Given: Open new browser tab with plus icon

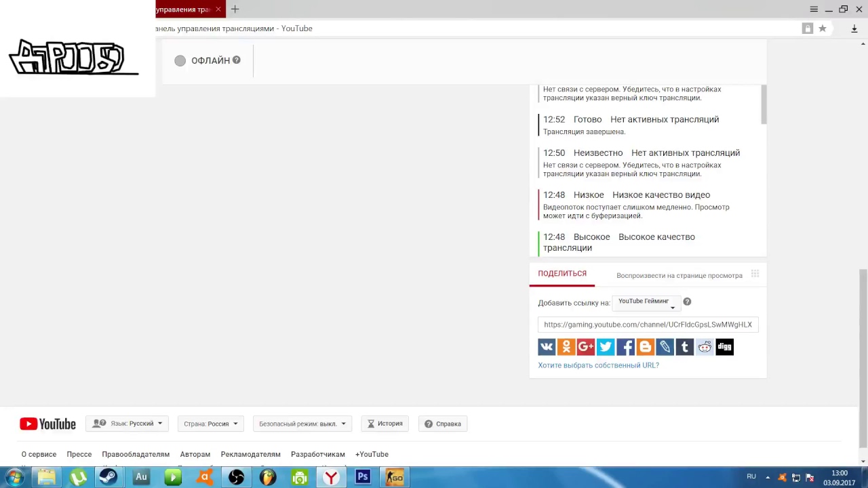Looking at the screenshot, I should click(235, 9).
